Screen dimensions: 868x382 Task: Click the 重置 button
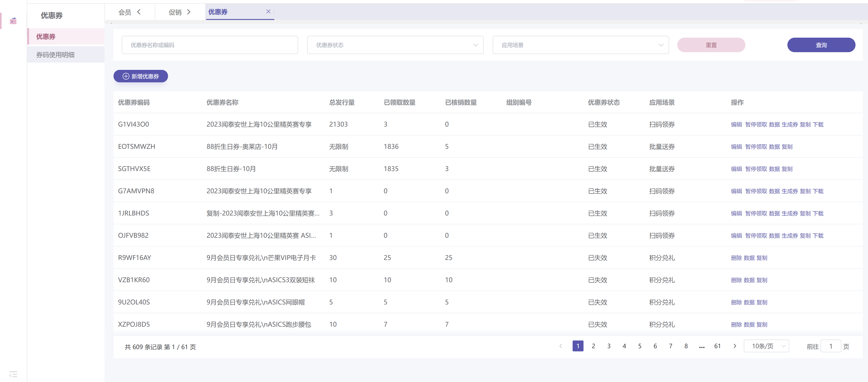711,45
